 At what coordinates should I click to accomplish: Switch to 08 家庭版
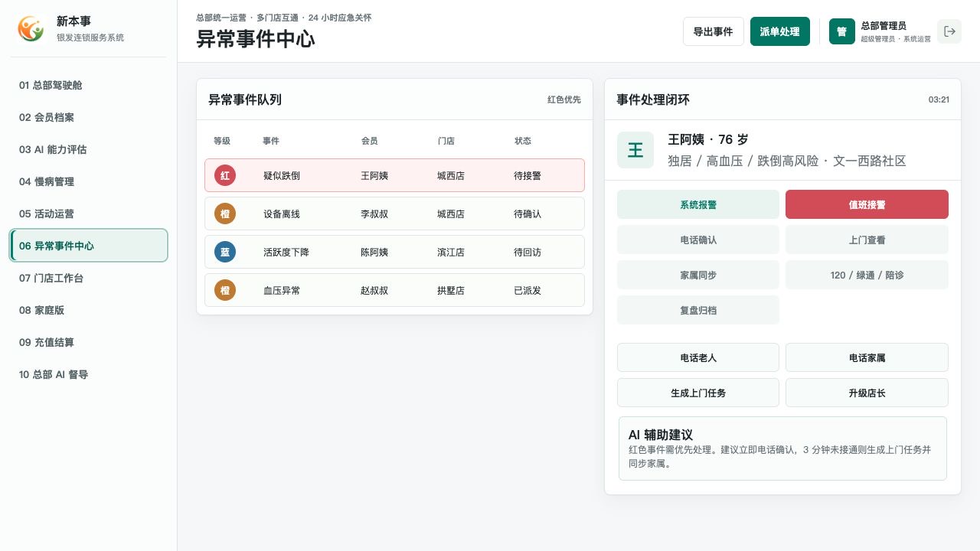tap(88, 310)
